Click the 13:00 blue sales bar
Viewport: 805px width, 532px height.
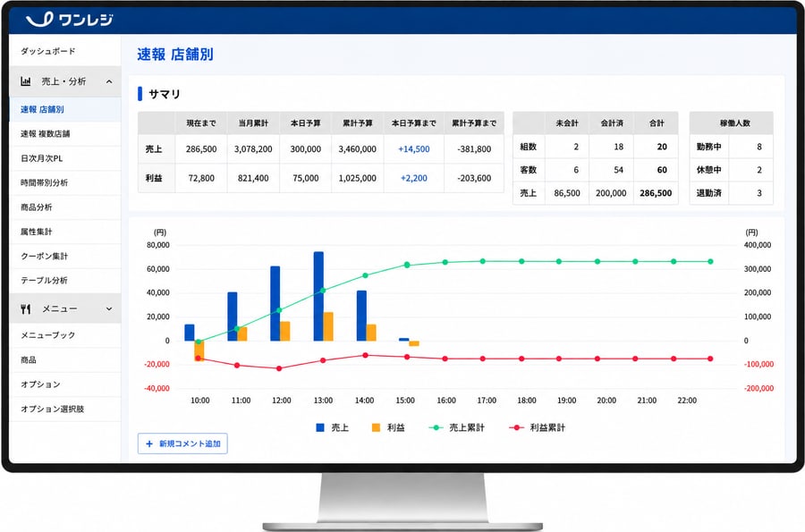pyautogui.click(x=318, y=296)
